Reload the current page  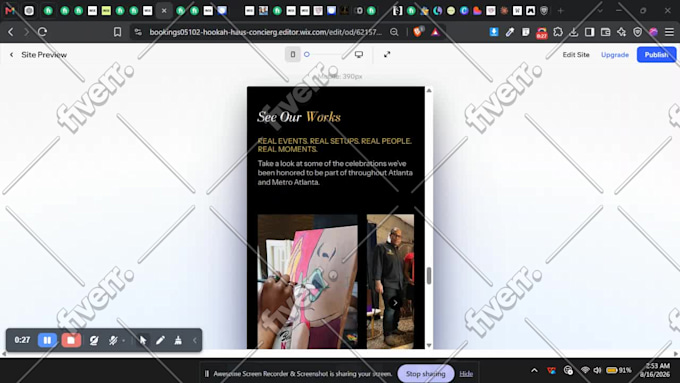pos(42,32)
